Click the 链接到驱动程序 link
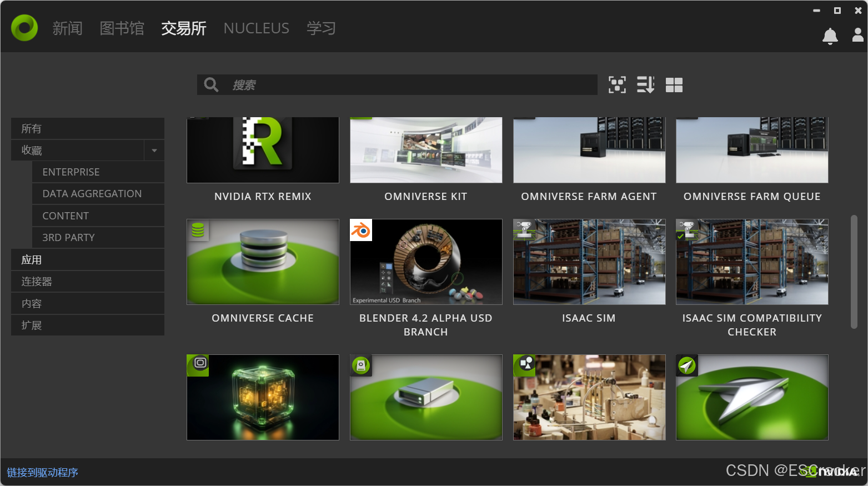The image size is (868, 486). pos(42,473)
